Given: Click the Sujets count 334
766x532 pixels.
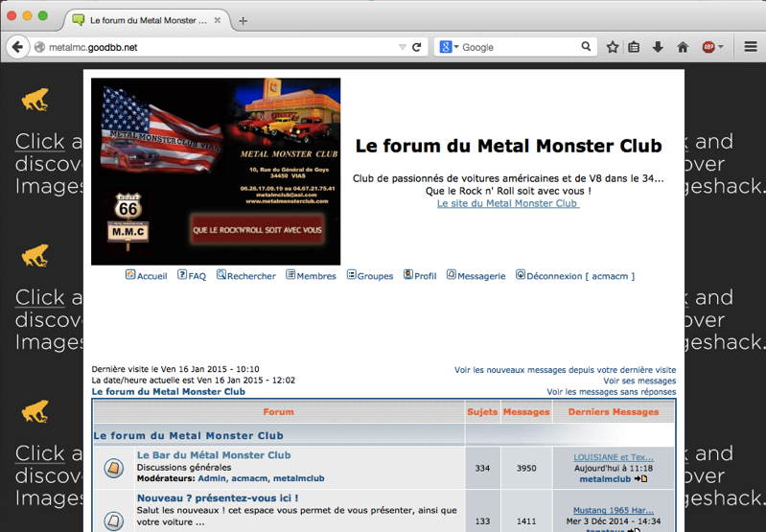Looking at the screenshot, I should coord(482,468).
